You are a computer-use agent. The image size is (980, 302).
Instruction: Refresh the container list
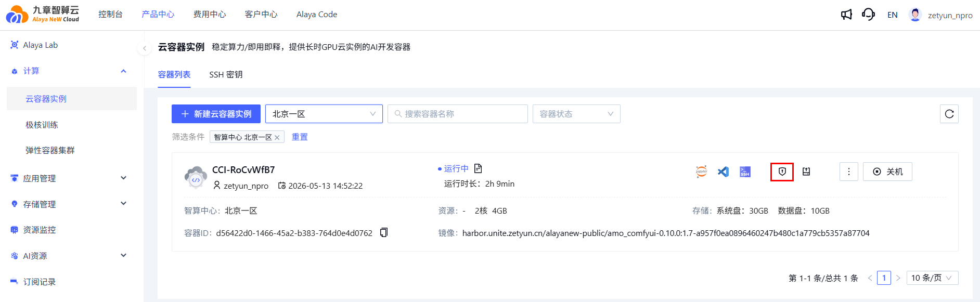click(949, 114)
